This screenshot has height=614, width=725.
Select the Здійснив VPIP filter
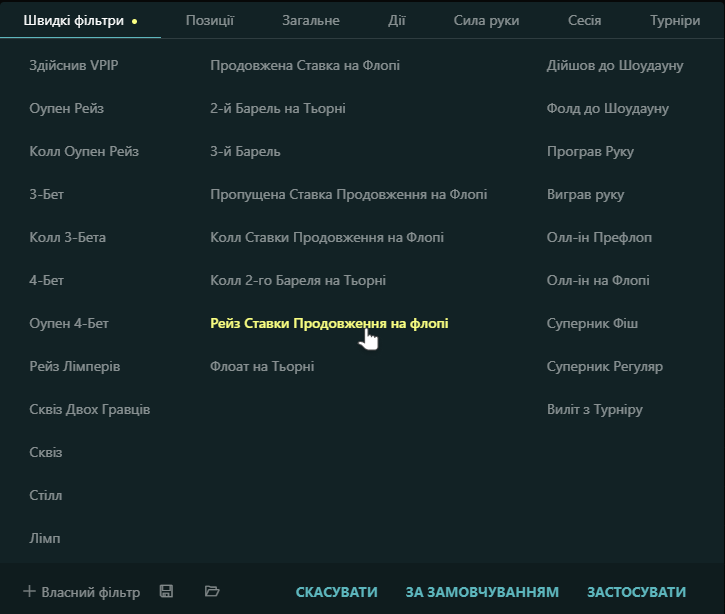click(74, 65)
